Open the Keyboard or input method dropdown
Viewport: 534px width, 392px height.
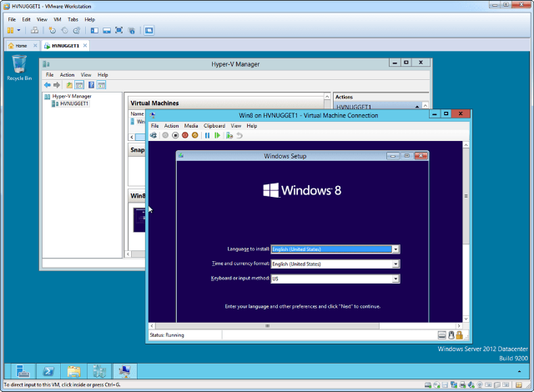(395, 279)
